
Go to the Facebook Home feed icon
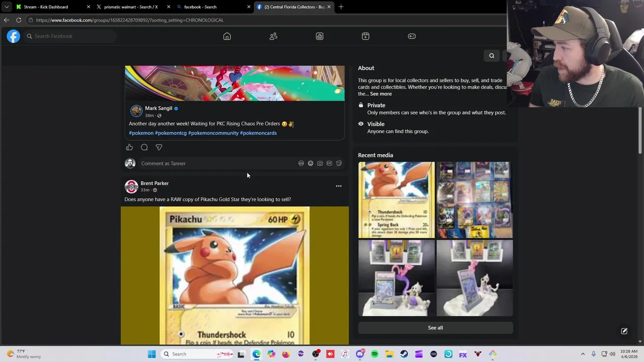[227, 36]
